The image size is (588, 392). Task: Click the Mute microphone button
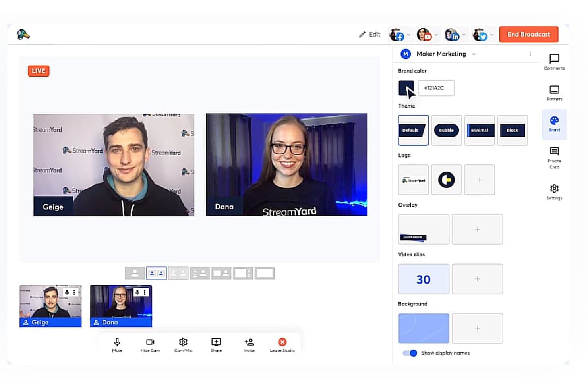[x=117, y=345]
